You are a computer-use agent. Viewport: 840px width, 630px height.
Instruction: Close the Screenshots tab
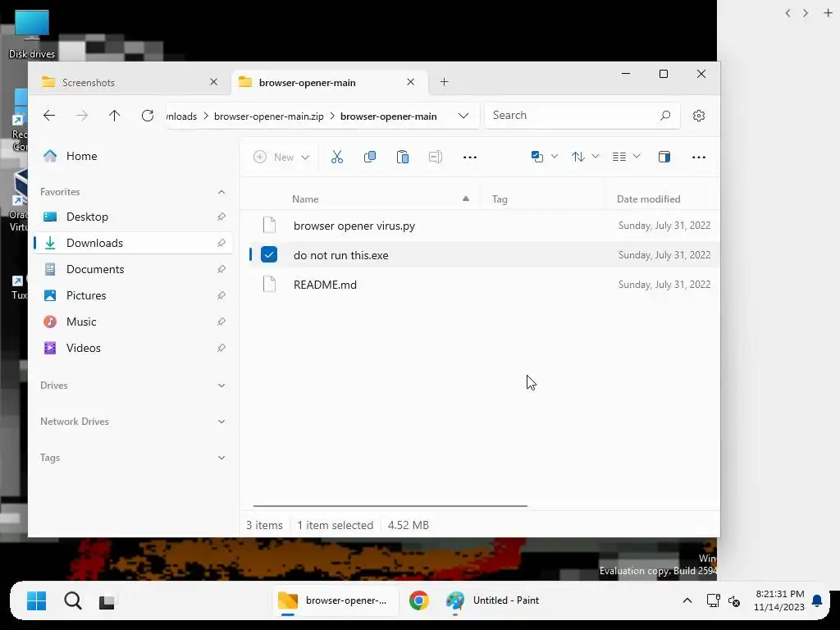pos(214,82)
